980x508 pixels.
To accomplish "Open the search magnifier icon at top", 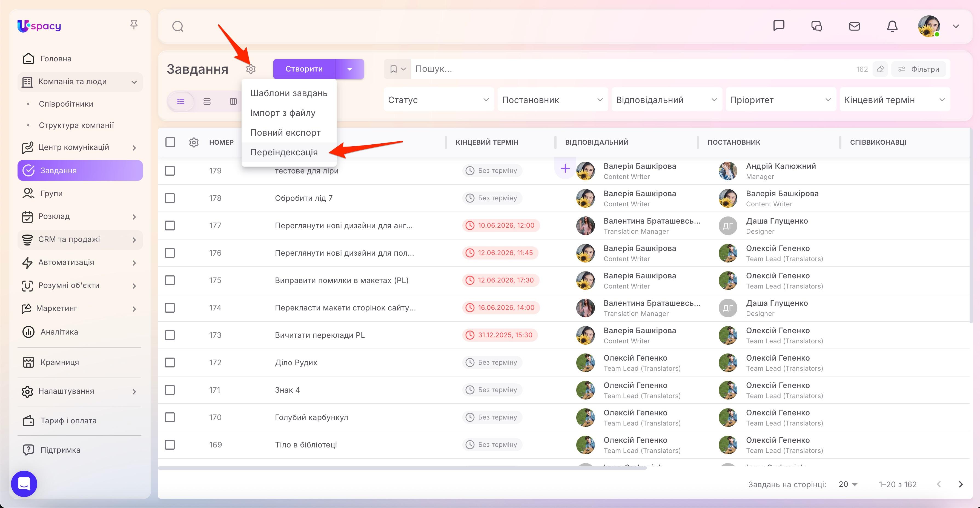I will click(178, 26).
